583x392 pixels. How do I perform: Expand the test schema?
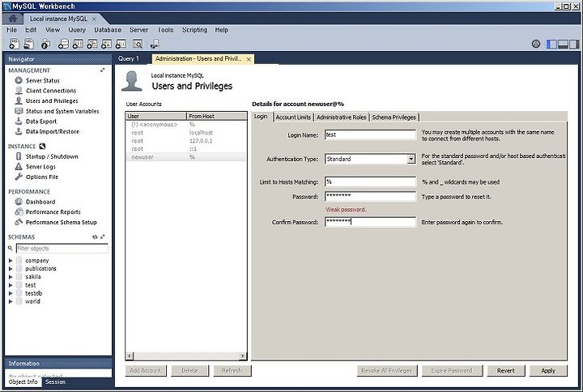point(11,285)
